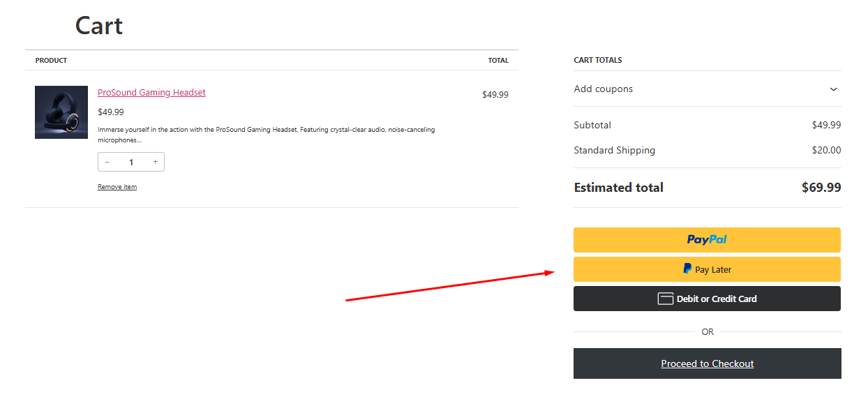Click the product description text
The height and width of the screenshot is (406, 868).
[x=266, y=135]
